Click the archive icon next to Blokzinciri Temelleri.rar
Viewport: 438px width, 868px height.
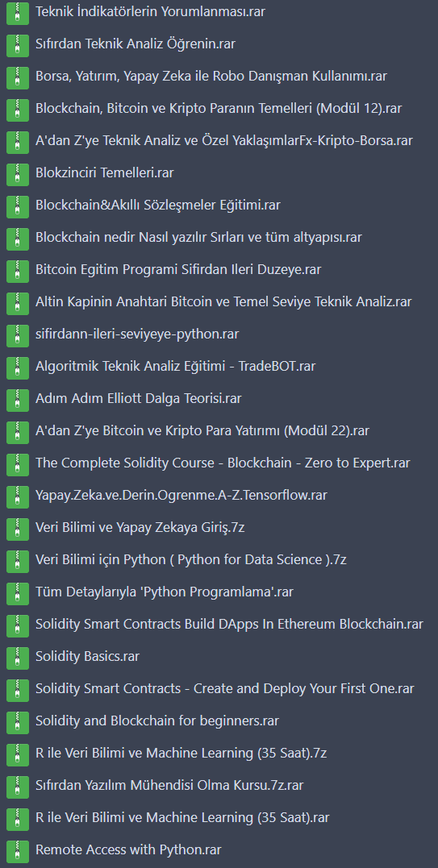pyautogui.click(x=18, y=174)
